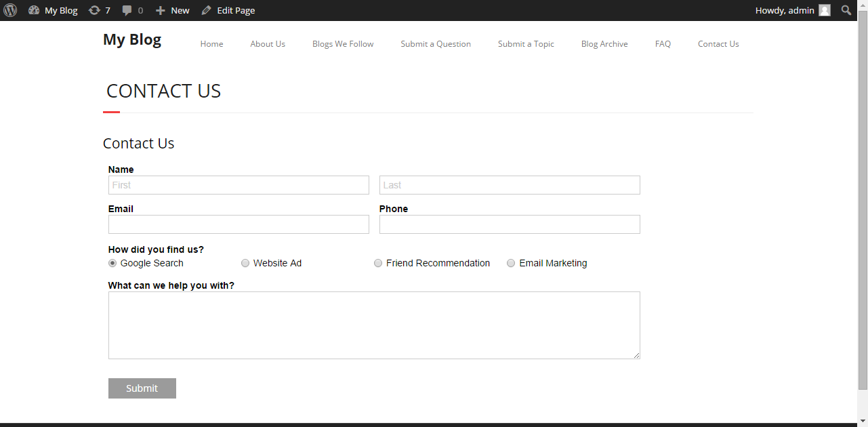Click the dashboard icon beside My Blog
The height and width of the screenshot is (427, 868).
[x=34, y=10]
